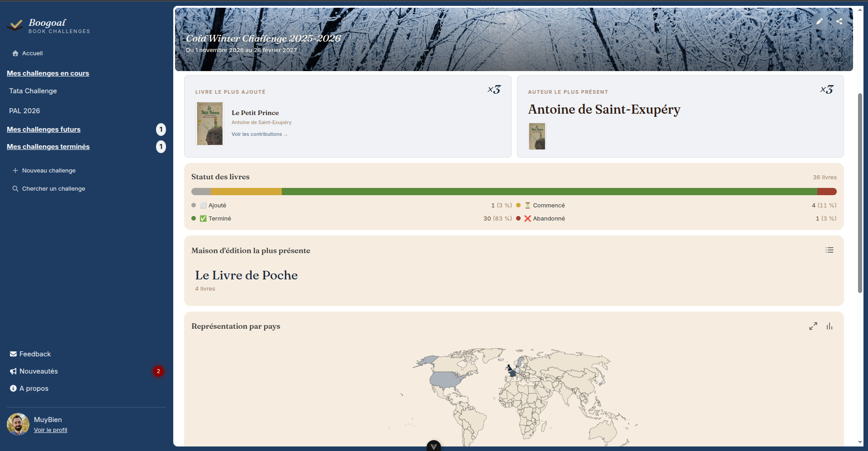Open Mes challenges futurs
868x451 pixels.
[43, 130]
